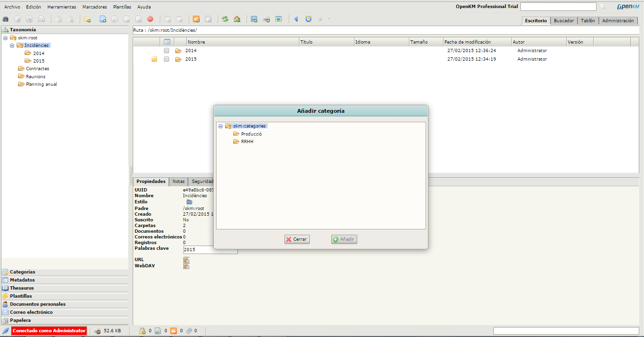644x337 pixels.
Task: Click the binoculars find icon in toolbar
Action: [6, 19]
